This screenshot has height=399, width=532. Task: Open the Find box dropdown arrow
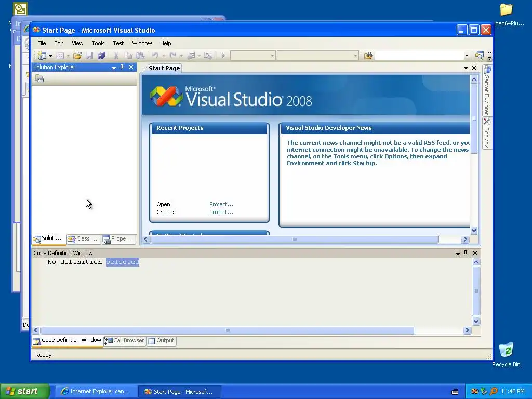point(467,56)
